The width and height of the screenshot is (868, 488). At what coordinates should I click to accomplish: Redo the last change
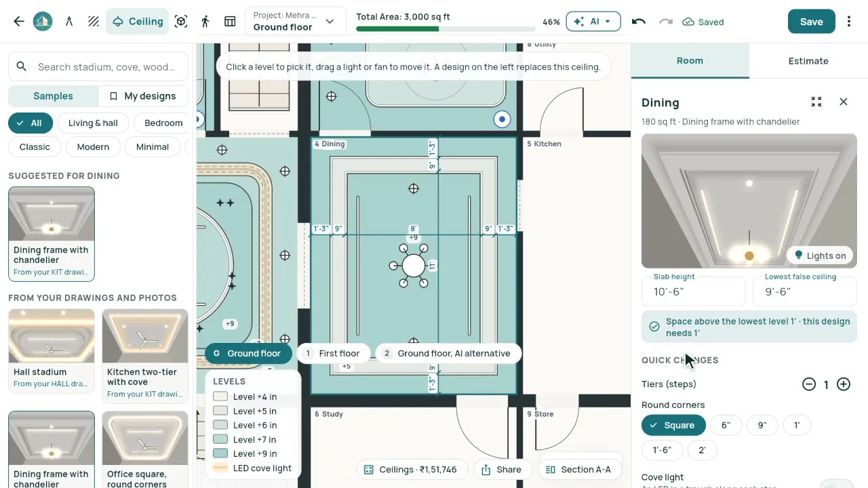coord(666,22)
